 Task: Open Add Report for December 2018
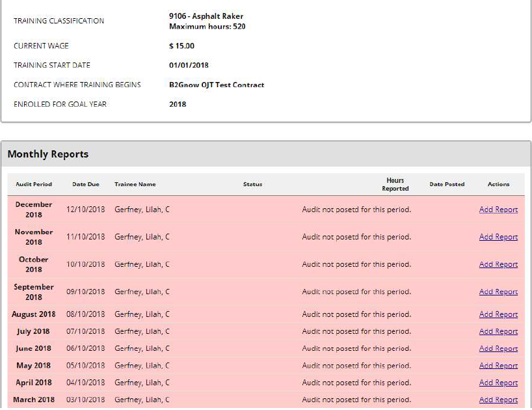[498, 210]
